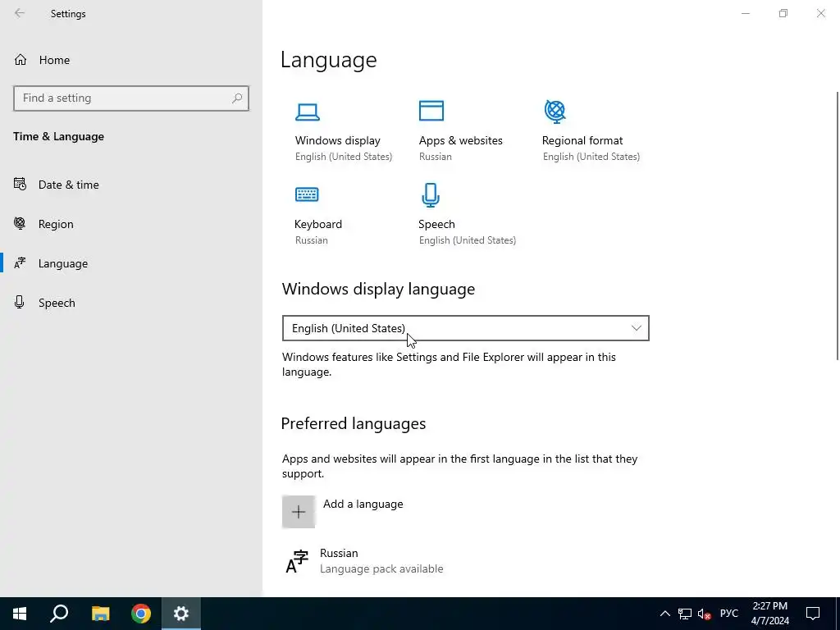Viewport: 840px width, 630px height.
Task: Click the vertical scrollbar of the Language page
Action: (838, 225)
